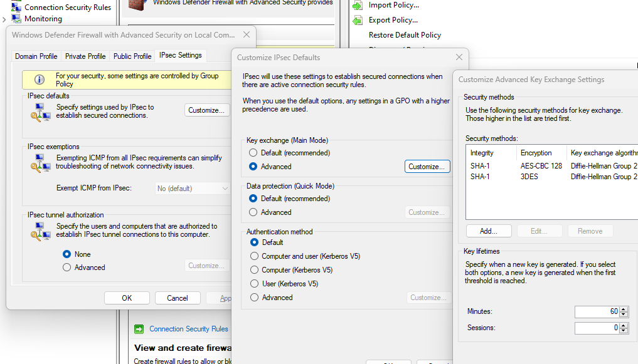Click Customize button for Key exchange
The height and width of the screenshot is (364, 638).
point(427,167)
